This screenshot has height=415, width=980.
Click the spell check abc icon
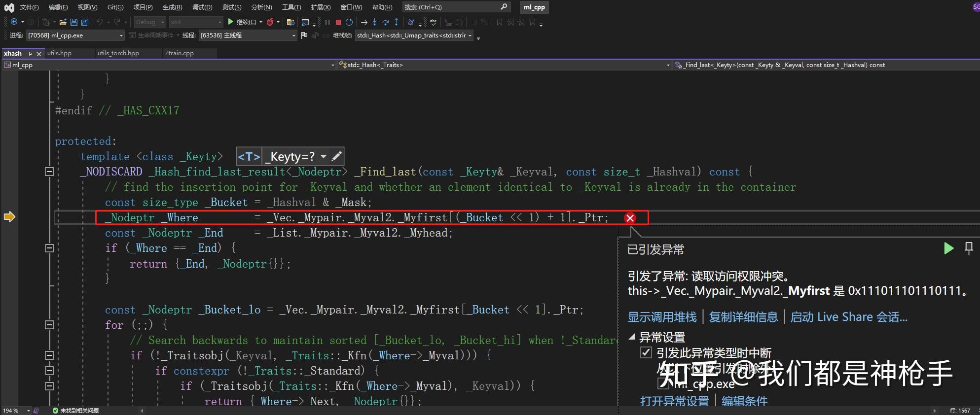point(433,22)
